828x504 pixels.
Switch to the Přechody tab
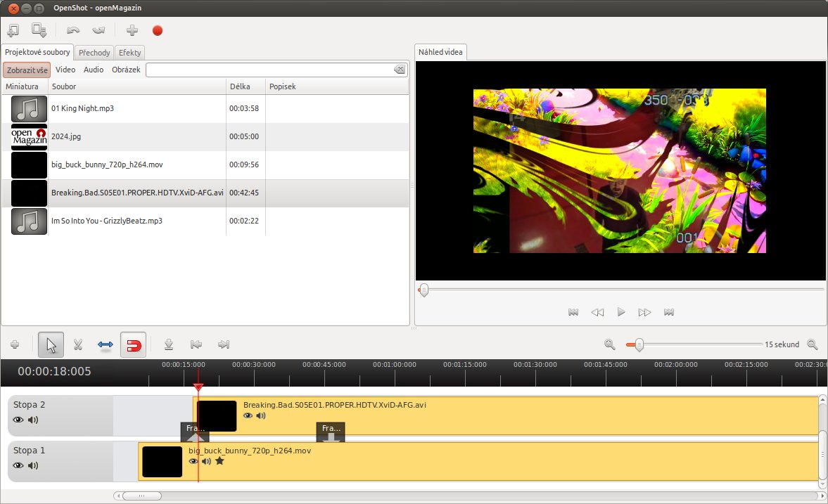[x=94, y=52]
